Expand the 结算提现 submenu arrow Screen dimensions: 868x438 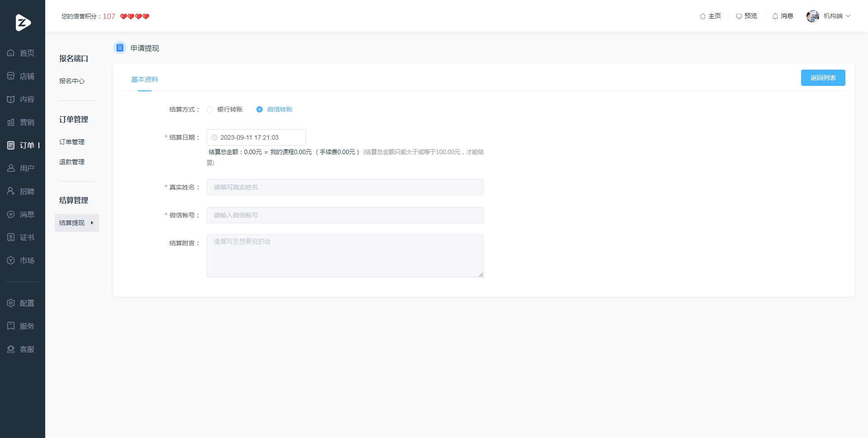92,223
